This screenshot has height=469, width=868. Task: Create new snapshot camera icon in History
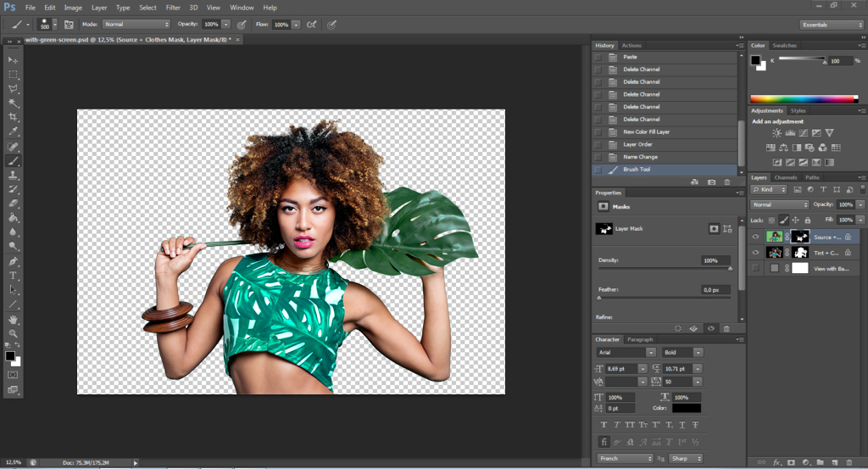click(x=711, y=182)
